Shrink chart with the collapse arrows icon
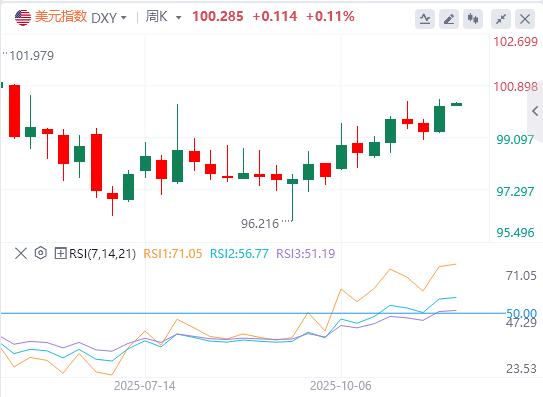The image size is (543, 397). (x=501, y=19)
